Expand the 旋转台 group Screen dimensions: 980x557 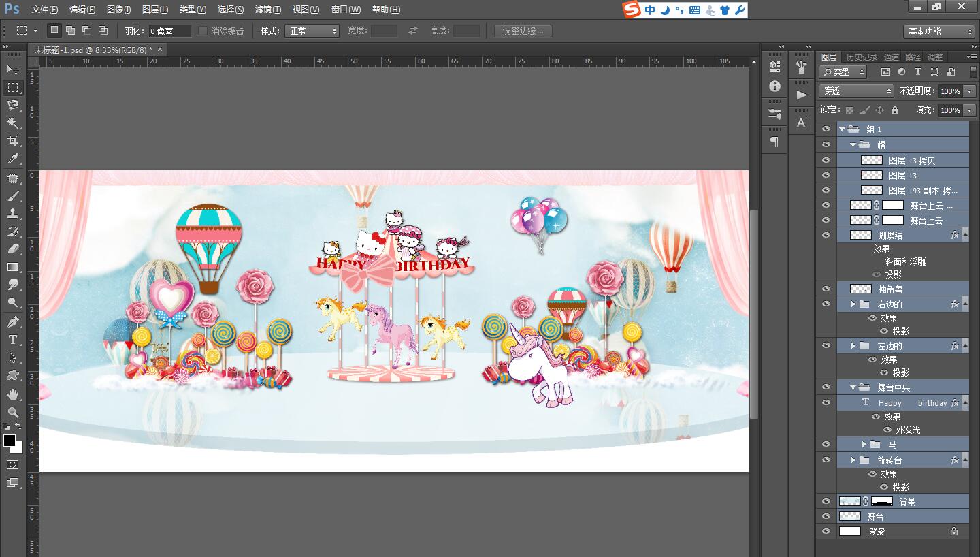853,460
